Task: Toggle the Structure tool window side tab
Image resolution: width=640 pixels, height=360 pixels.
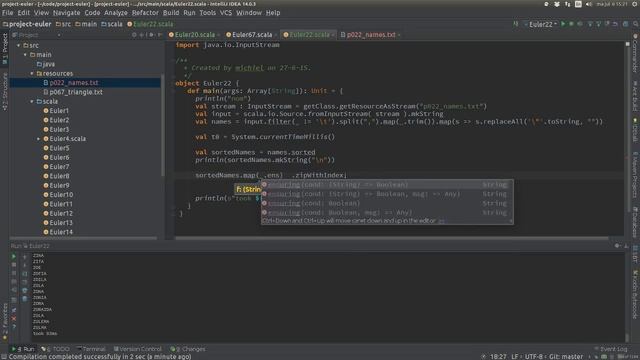Action: [x=4, y=92]
